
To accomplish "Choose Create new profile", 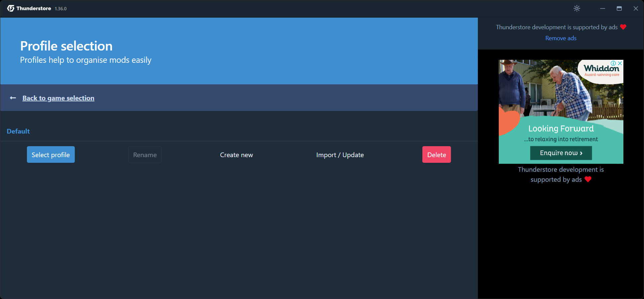I will coord(236,155).
